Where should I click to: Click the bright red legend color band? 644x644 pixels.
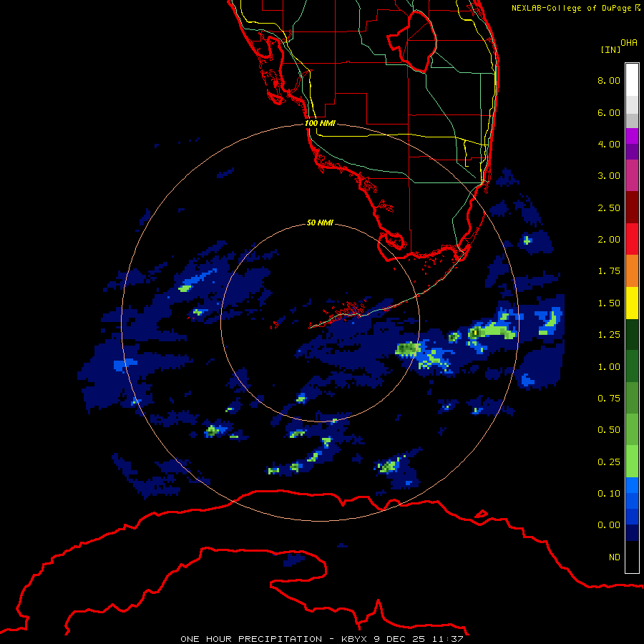click(632, 239)
